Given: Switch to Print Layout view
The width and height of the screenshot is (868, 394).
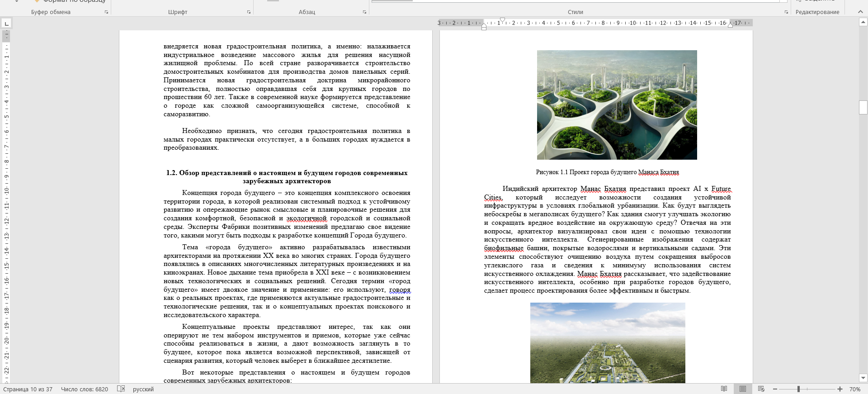Looking at the screenshot, I should pos(743,389).
